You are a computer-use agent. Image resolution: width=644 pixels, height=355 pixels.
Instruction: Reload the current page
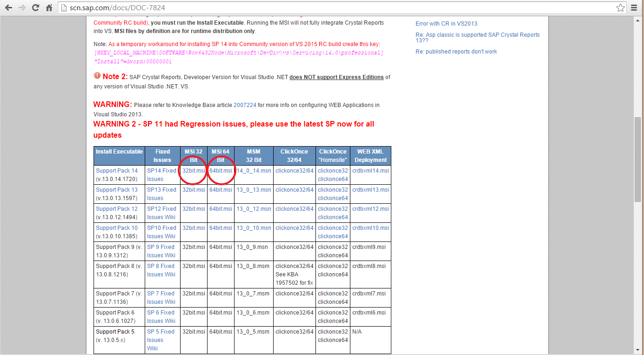point(35,8)
